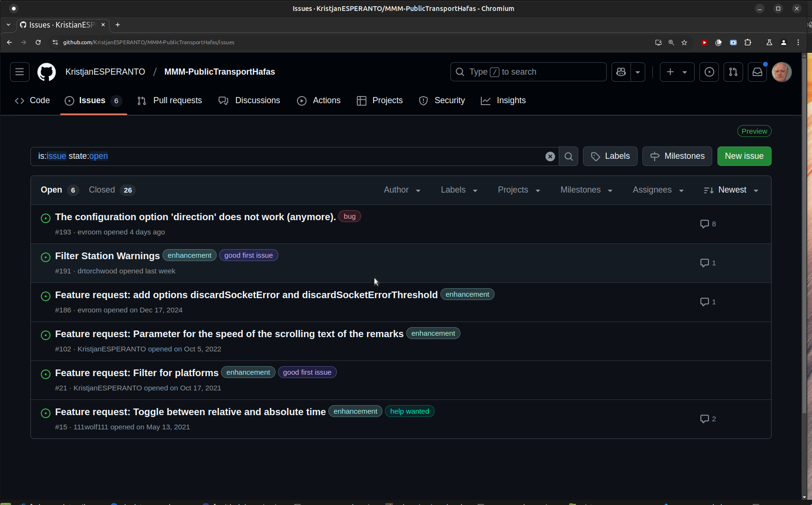
Task: Open notifications inbox icon
Action: (x=757, y=72)
